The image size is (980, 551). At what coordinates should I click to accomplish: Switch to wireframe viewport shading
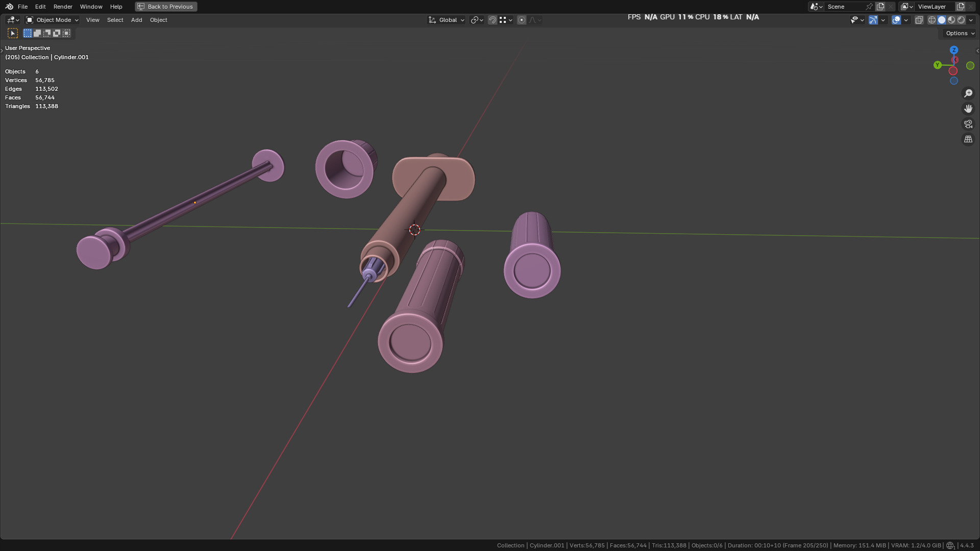click(932, 20)
